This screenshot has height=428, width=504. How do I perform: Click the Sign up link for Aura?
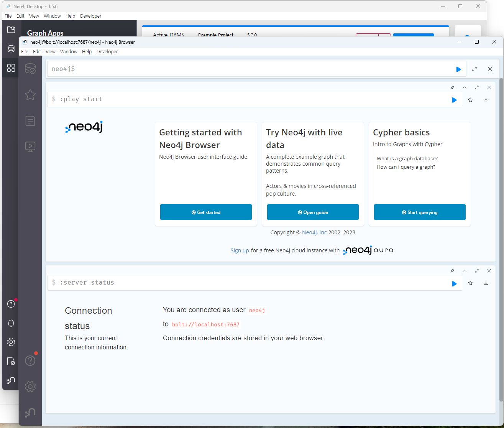pyautogui.click(x=240, y=250)
